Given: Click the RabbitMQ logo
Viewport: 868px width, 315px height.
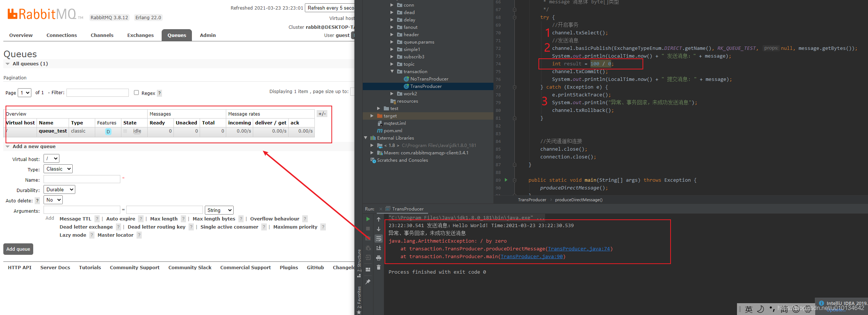Looking at the screenshot, I should pyautogui.click(x=45, y=14).
